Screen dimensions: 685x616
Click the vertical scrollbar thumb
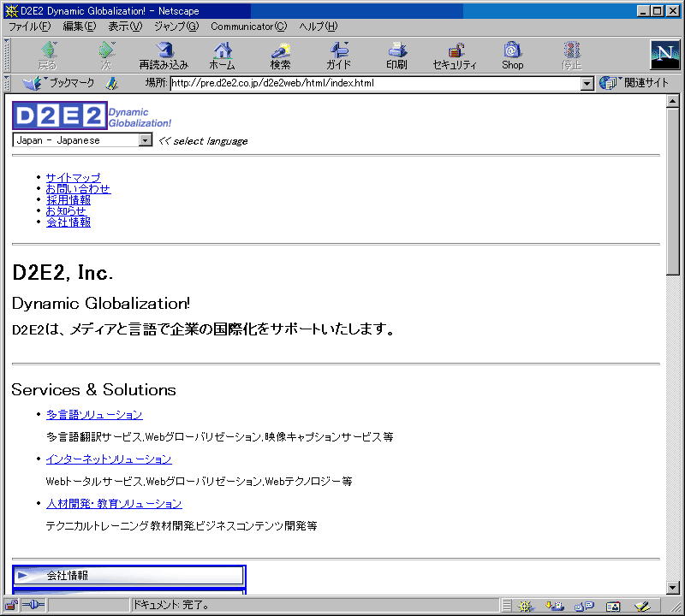[673, 192]
